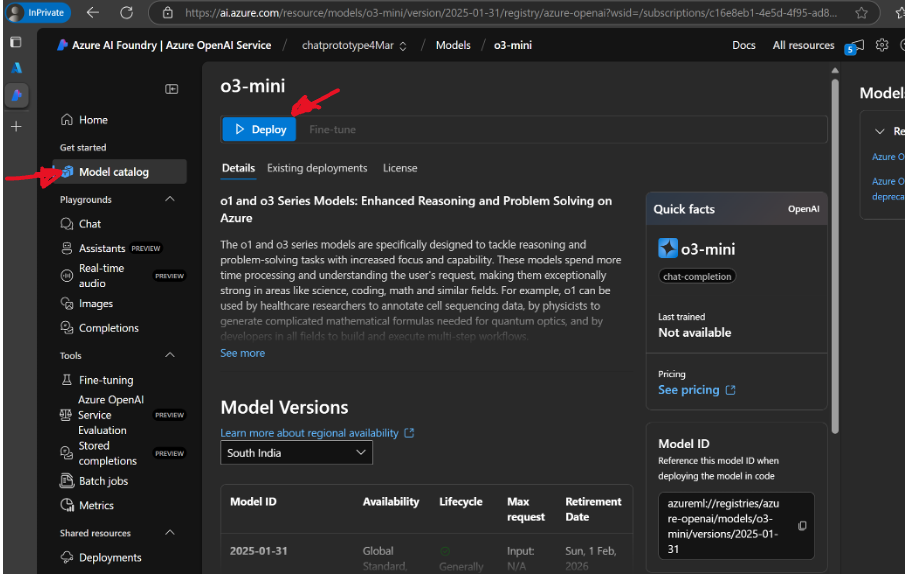
Task: Open the announcements megaphone icon
Action: click(855, 46)
